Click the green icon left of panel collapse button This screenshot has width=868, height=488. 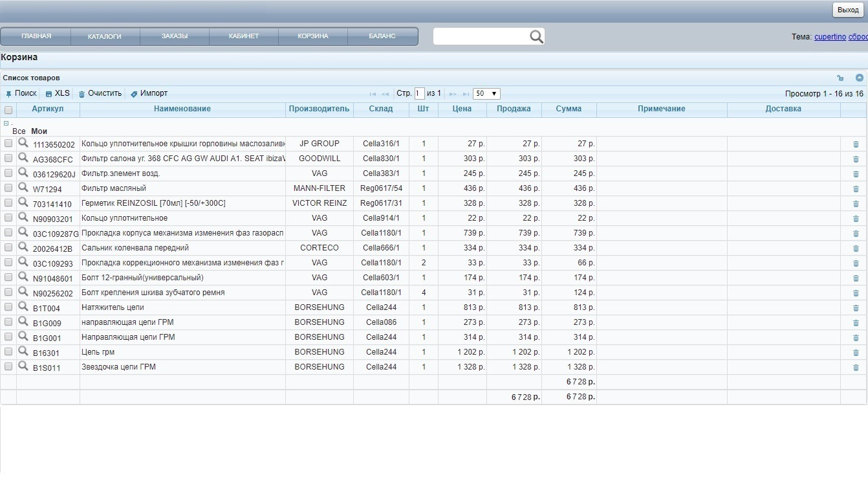[840, 78]
